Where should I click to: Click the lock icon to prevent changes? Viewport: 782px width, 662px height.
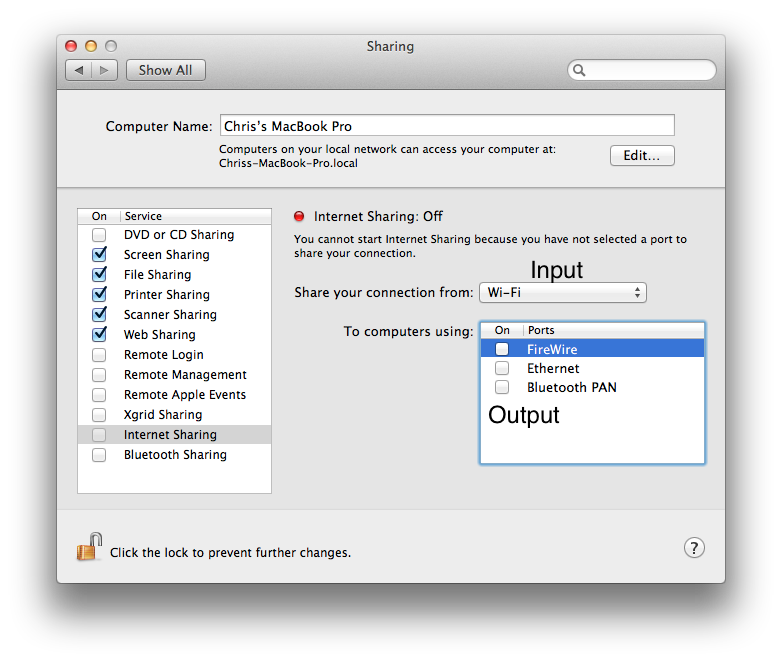89,547
